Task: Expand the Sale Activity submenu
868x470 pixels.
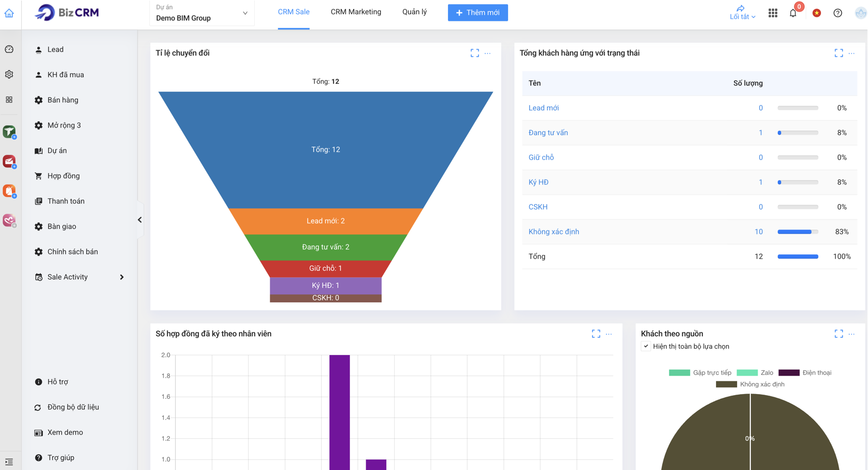Action: (x=122, y=277)
